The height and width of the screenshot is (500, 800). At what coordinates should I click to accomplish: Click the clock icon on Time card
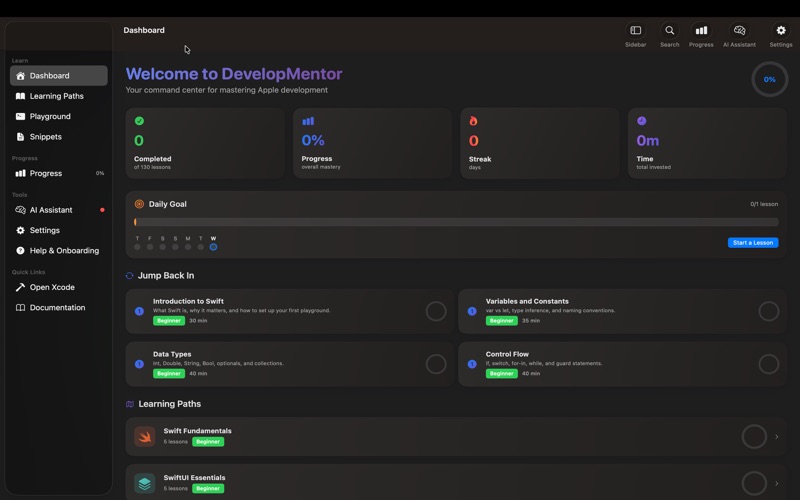click(641, 121)
